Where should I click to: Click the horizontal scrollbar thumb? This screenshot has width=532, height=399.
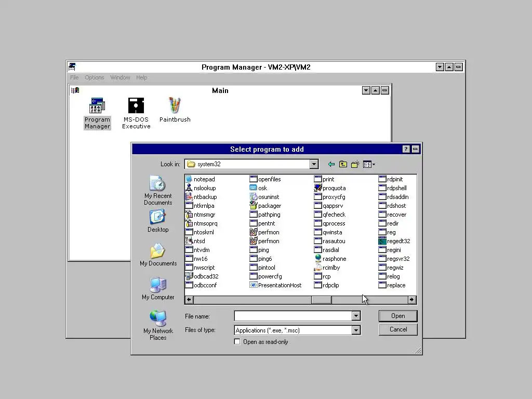[321, 300]
